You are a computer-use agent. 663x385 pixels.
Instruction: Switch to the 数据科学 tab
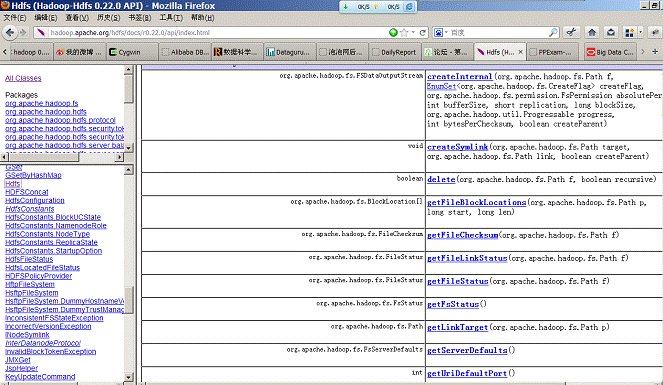point(237,52)
